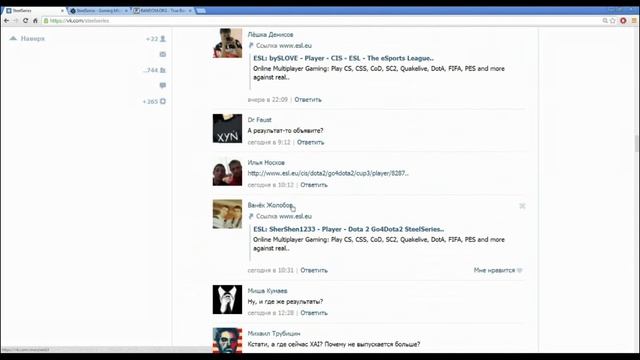Image resolution: width=640 pixels, height=360 pixels.
Task: Open Dr Faust's profile name
Action: click(x=260, y=120)
